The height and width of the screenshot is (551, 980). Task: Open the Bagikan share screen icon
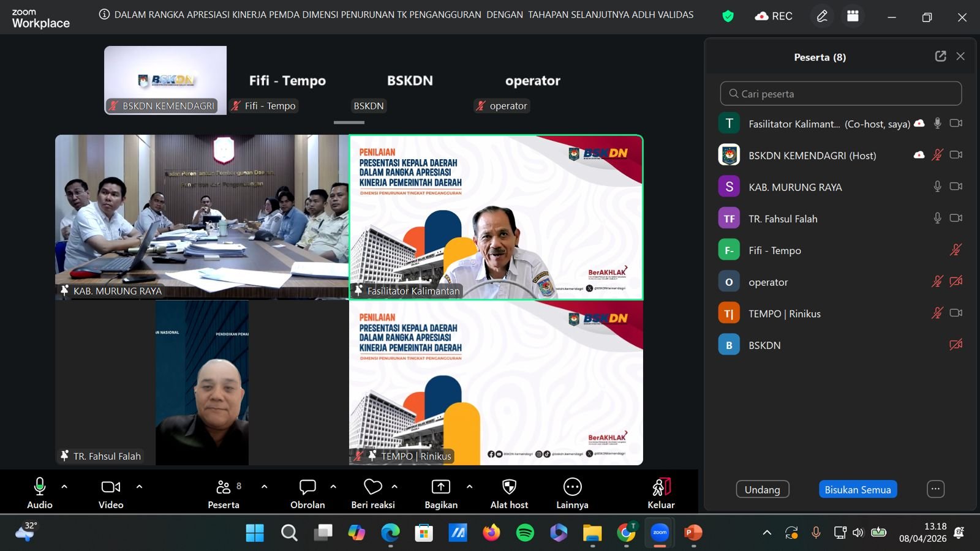pyautogui.click(x=441, y=487)
